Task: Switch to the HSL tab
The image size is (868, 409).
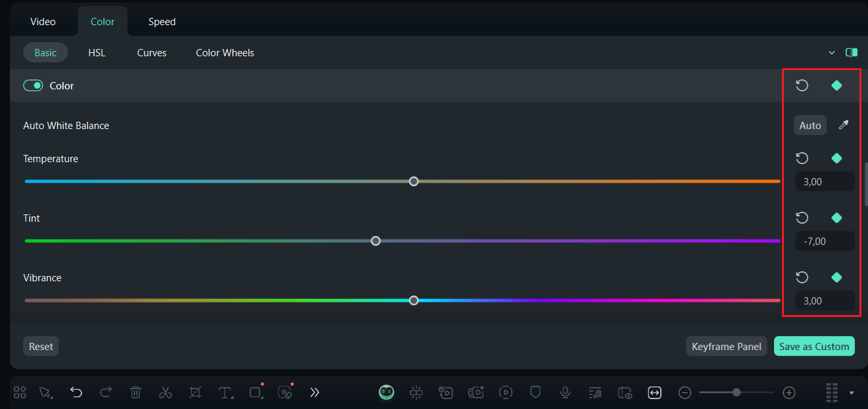Action: pyautogui.click(x=97, y=52)
